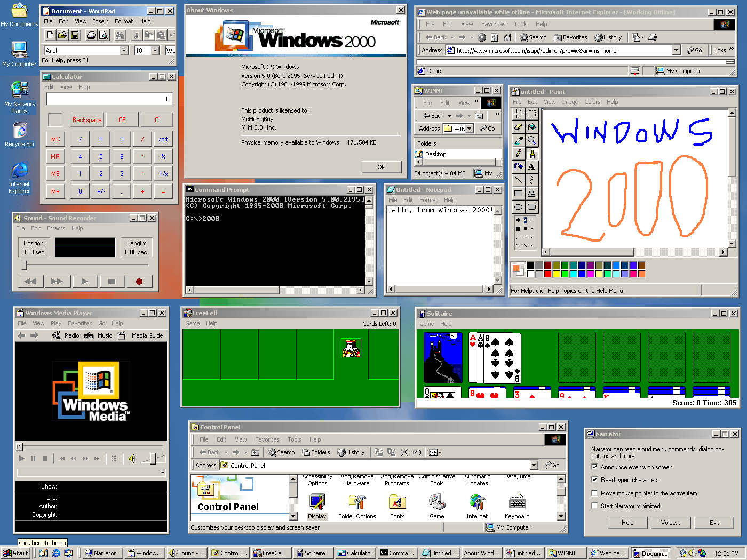
Task: Click the Voice... button in Narrator
Action: [670, 523]
